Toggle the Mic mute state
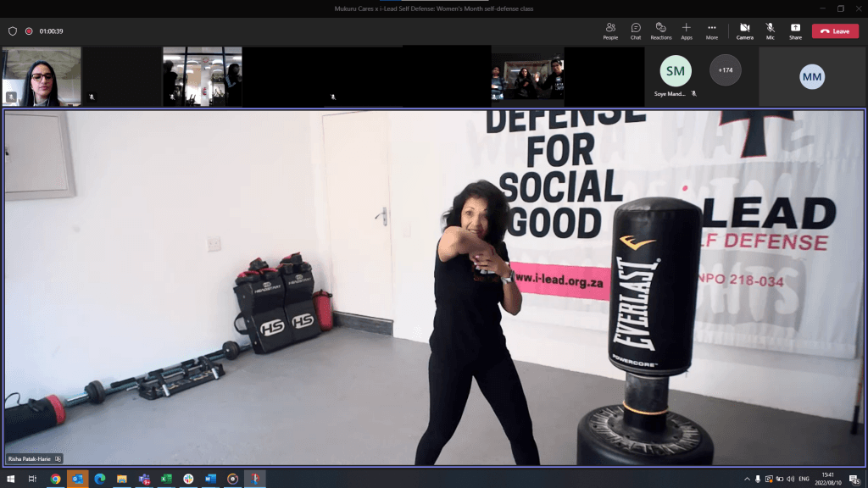The height and width of the screenshot is (488, 868). (x=770, y=30)
